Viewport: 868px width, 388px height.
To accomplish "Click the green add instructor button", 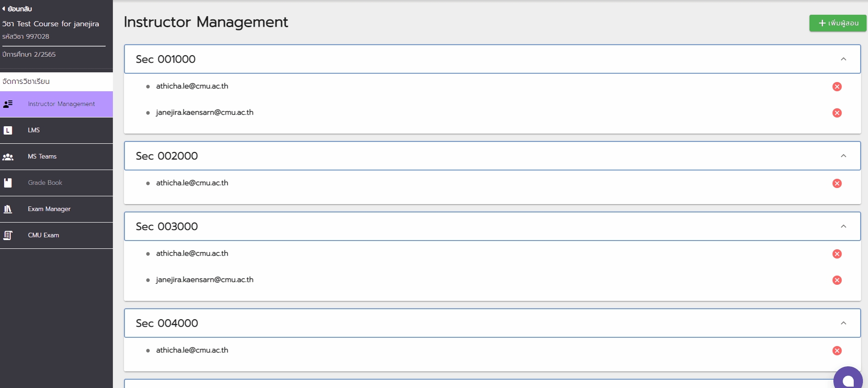I will [x=838, y=23].
